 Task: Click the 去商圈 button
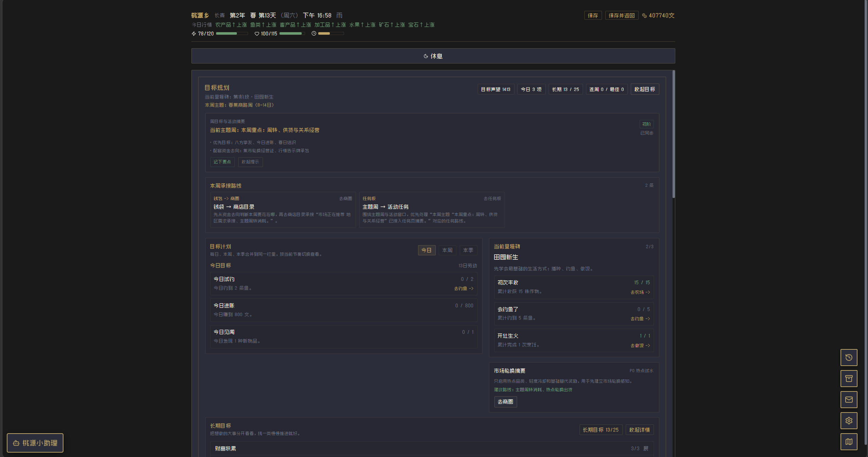click(505, 402)
